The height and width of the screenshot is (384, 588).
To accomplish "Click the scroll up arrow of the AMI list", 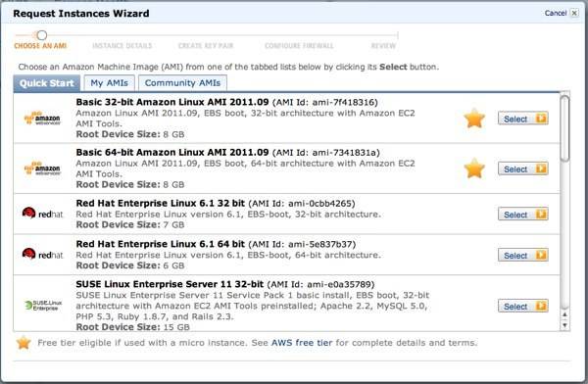I will (564, 314).
